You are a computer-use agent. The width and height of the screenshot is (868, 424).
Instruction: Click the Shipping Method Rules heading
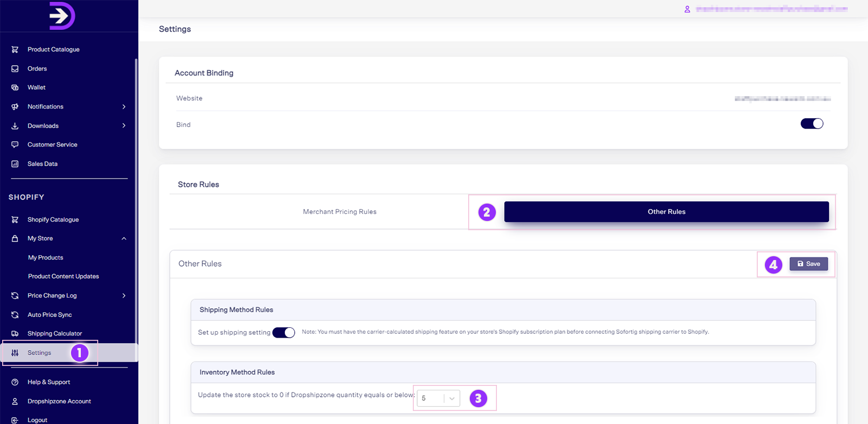[237, 310]
